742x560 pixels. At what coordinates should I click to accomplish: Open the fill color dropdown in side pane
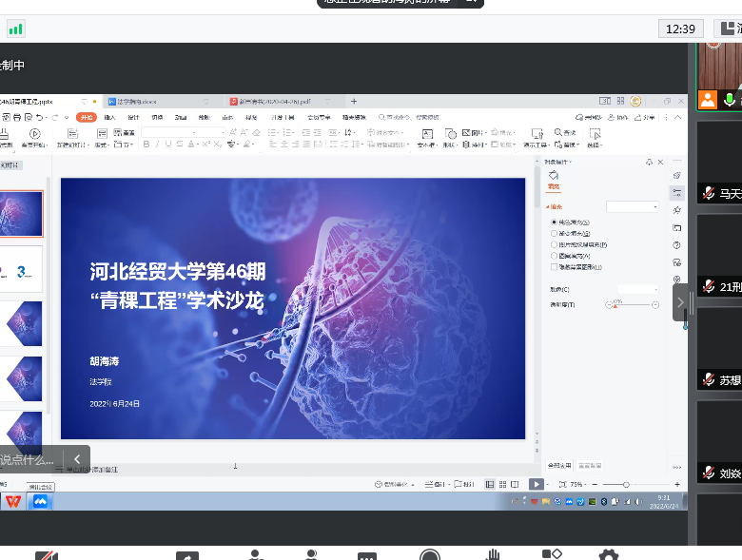(638, 289)
